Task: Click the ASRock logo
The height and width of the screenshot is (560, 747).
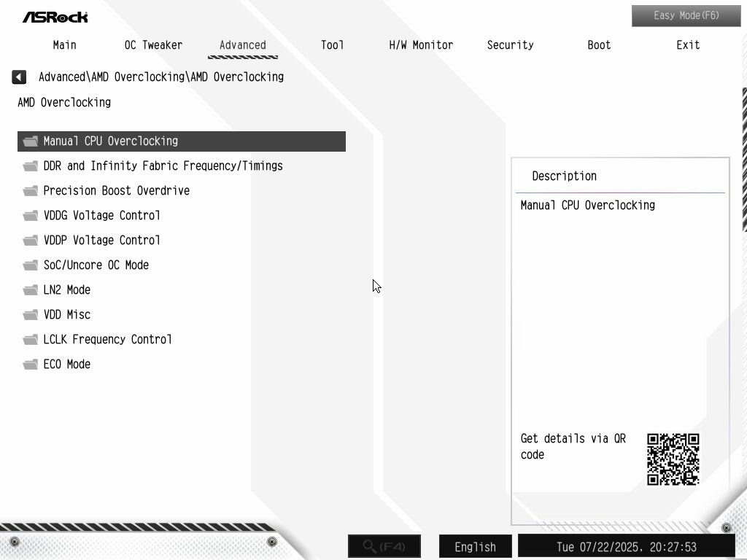Action: [x=55, y=17]
